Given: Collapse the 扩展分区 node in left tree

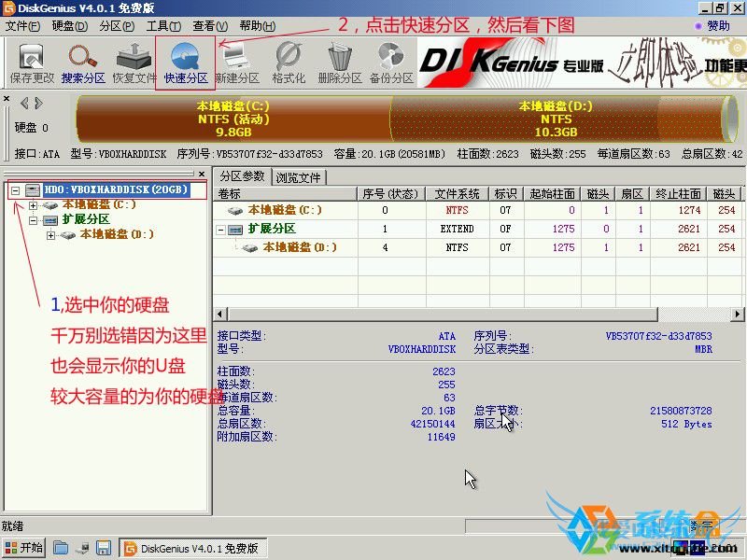Looking at the screenshot, I should point(34,220).
